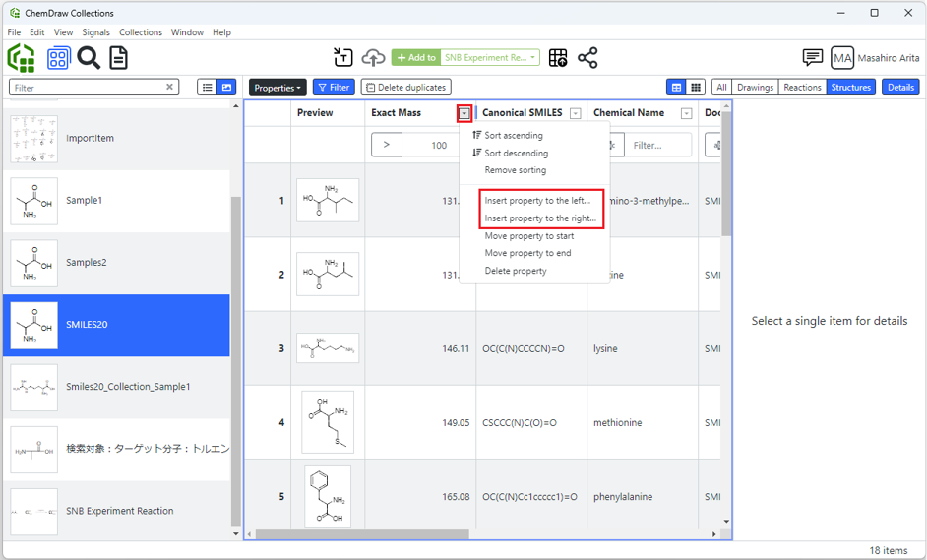Screen dimensions: 927x560
Task: Click the share icon
Action: click(x=587, y=58)
